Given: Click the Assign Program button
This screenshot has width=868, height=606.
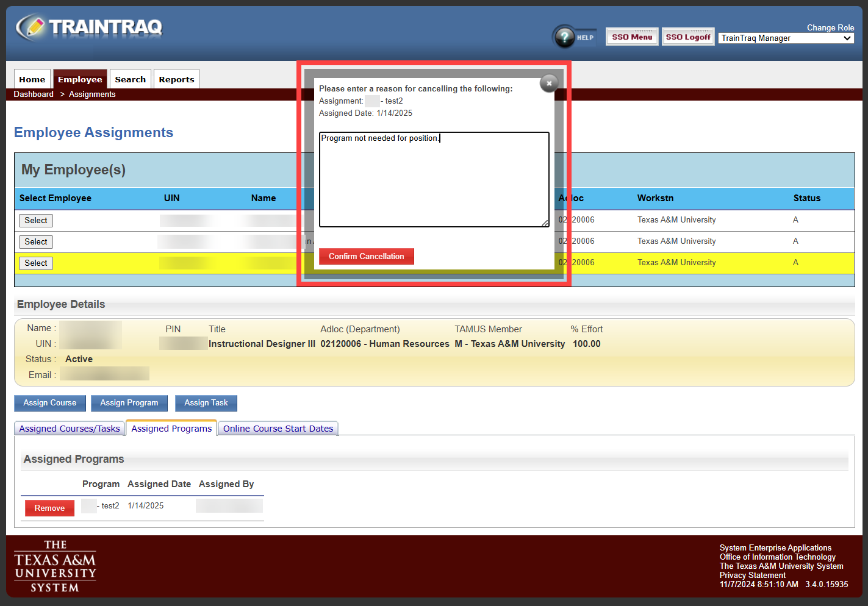Looking at the screenshot, I should (129, 403).
